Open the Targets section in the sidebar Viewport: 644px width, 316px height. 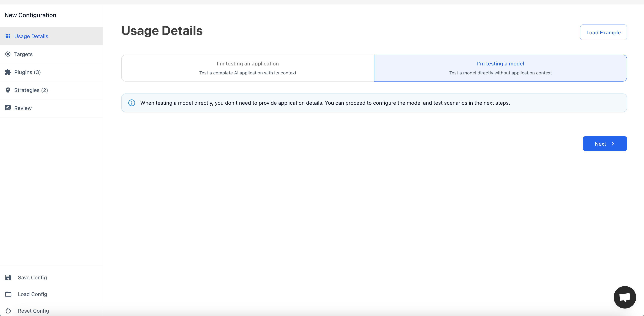24,54
